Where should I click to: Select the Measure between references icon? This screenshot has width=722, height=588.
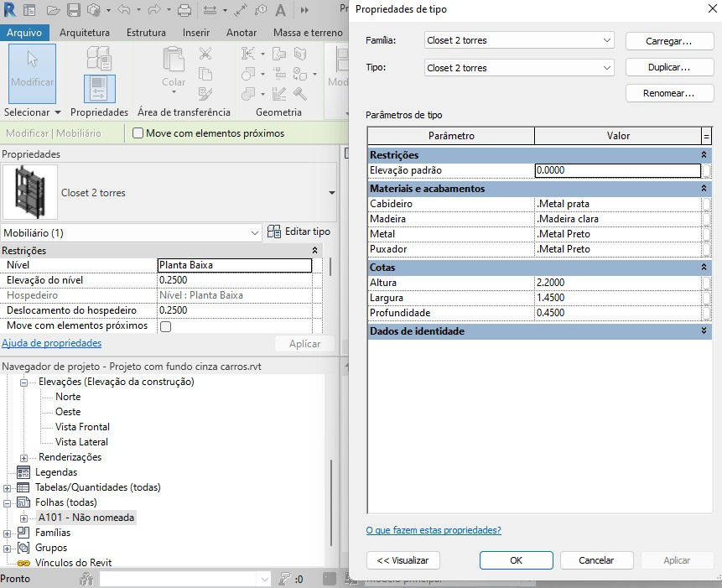(x=210, y=10)
